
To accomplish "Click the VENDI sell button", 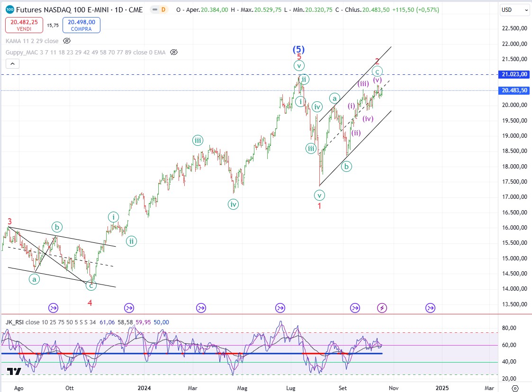I will 24,25.
